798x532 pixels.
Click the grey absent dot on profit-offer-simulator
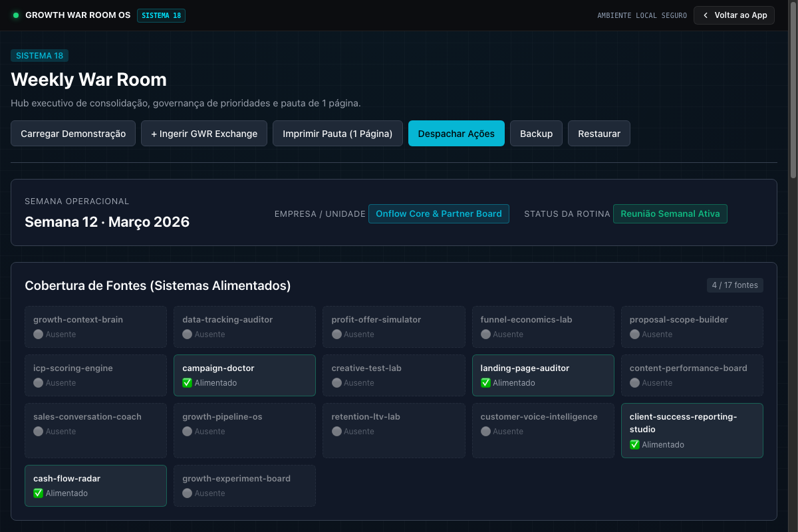click(336, 334)
